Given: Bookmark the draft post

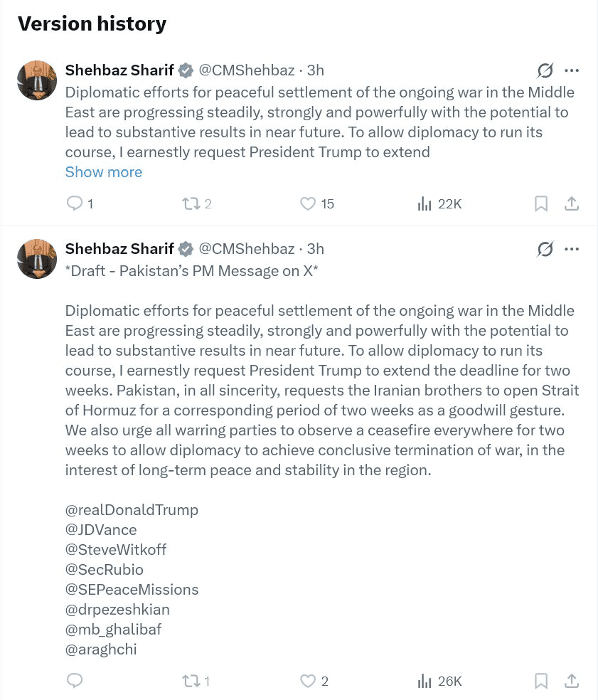Looking at the screenshot, I should coord(541,681).
